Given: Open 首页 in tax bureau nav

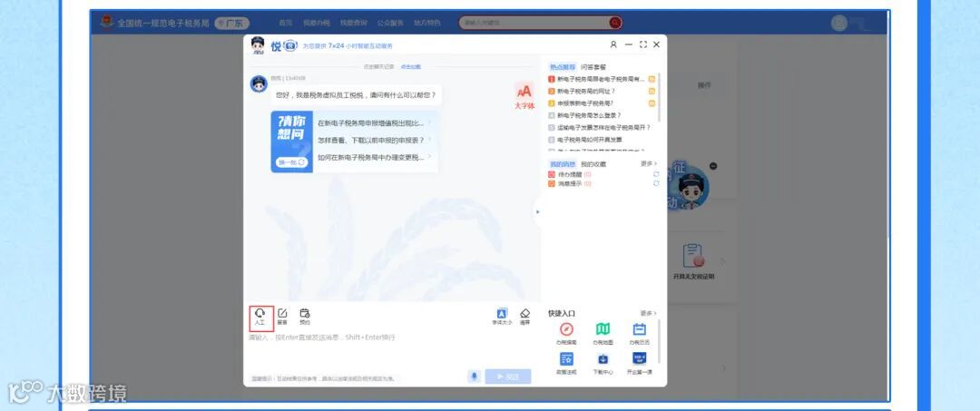Looking at the screenshot, I should point(286,23).
